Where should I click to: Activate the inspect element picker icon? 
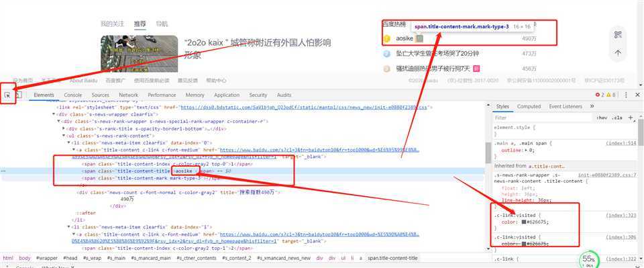pos(7,95)
